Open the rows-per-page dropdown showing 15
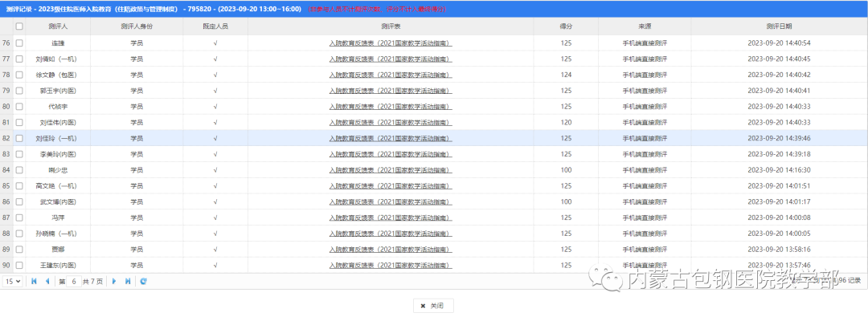This screenshot has width=868, height=317. tap(12, 281)
